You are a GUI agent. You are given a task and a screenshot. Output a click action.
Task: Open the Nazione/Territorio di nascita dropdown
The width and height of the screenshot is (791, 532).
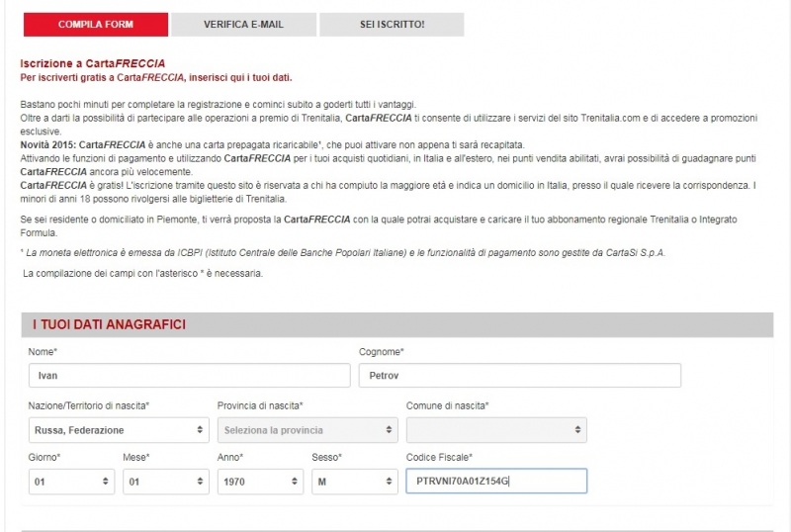pos(119,430)
